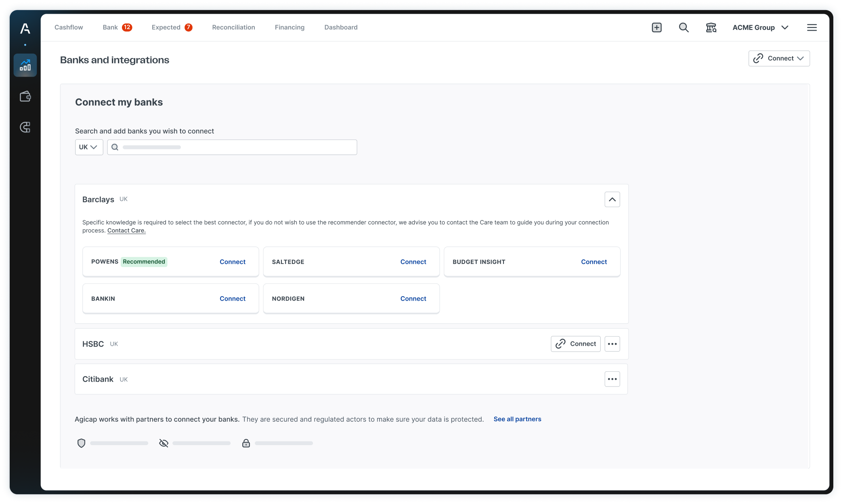Open the UK country dropdown

[89, 147]
